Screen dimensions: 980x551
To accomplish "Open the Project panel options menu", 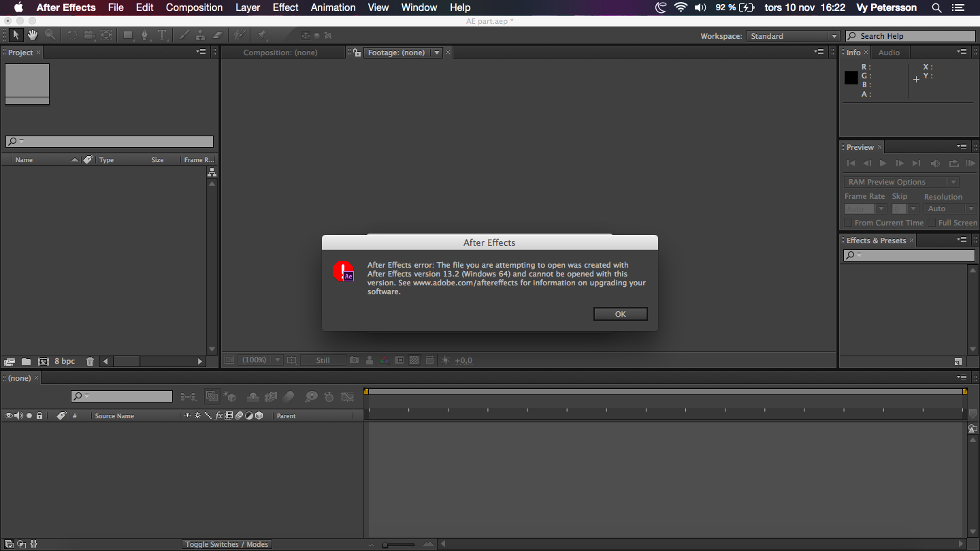I will click(201, 52).
